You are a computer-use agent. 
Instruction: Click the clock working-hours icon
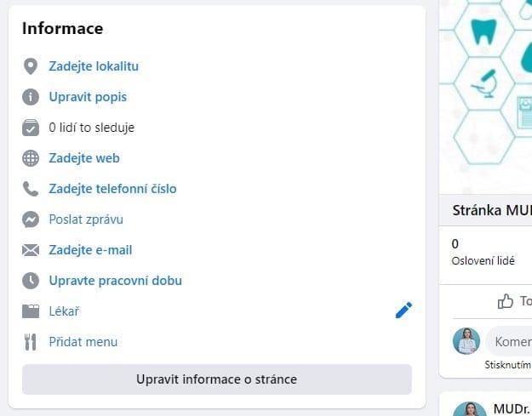tap(31, 281)
